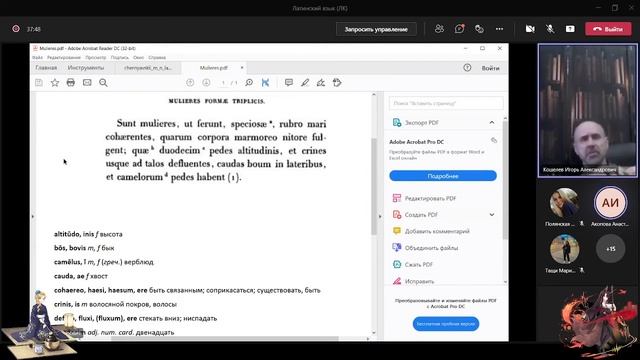The height and width of the screenshot is (360, 640).
Task: Collapse right tools pane with arrow handle
Action: (x=380, y=216)
